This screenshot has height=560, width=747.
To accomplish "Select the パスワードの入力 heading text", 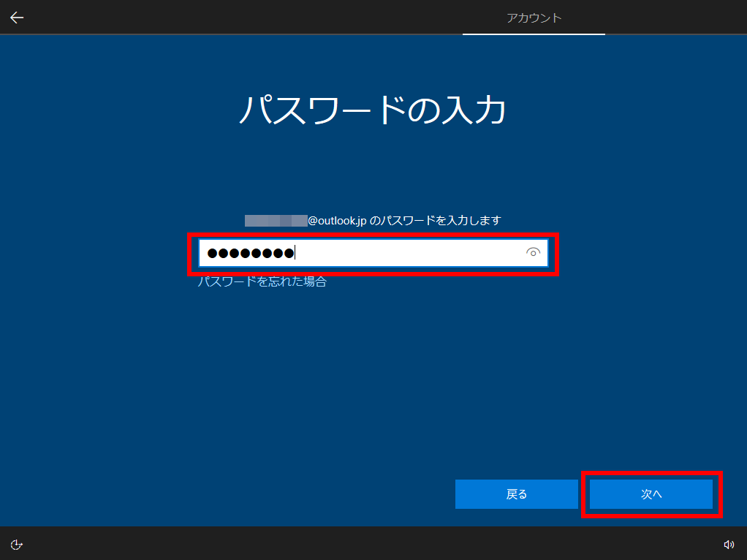I will (373, 110).
